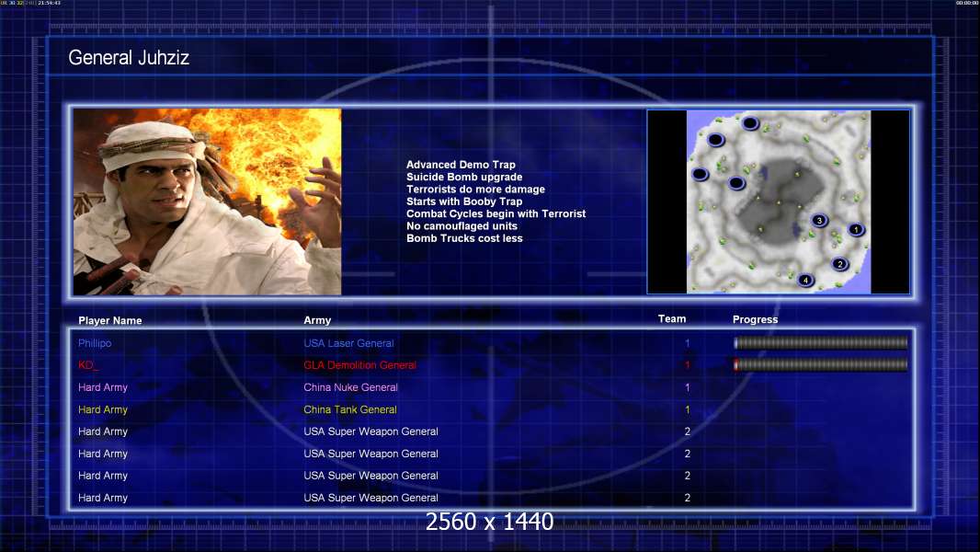Click team number in KD_'s row
980x552 pixels.
687,365
